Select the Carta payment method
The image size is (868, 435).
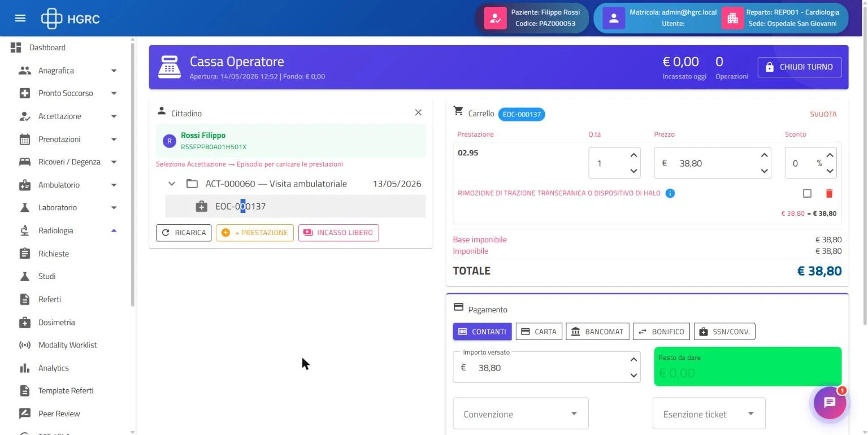coord(539,332)
